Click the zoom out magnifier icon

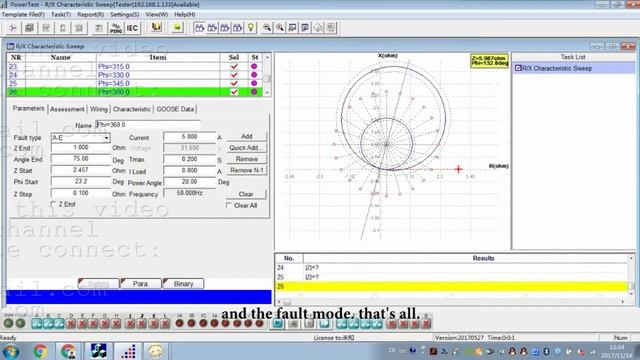(x=267, y=27)
